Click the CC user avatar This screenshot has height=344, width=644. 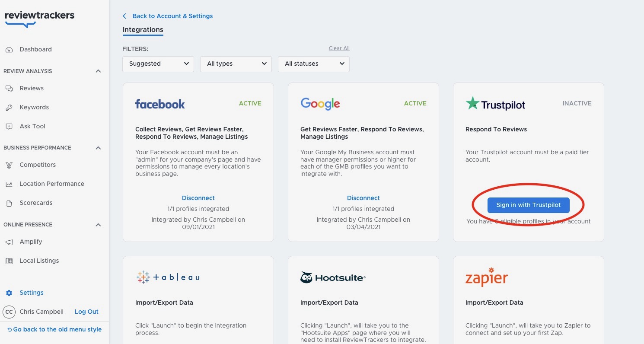[x=9, y=312]
